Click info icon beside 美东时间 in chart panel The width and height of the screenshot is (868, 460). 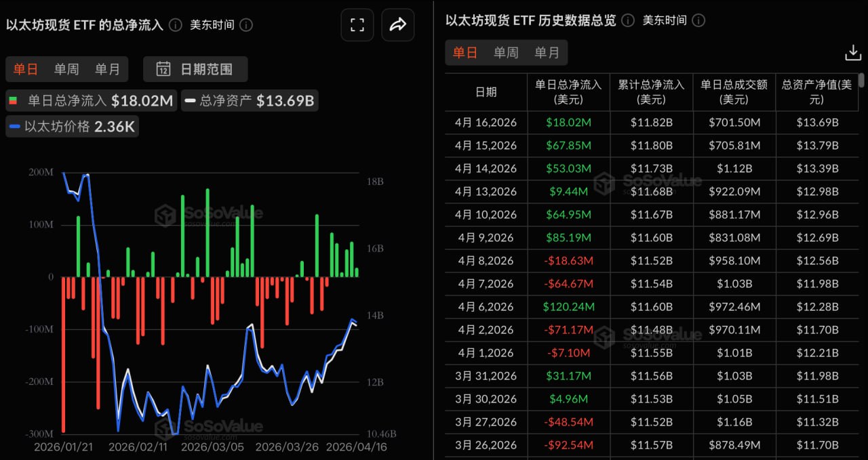coord(246,25)
